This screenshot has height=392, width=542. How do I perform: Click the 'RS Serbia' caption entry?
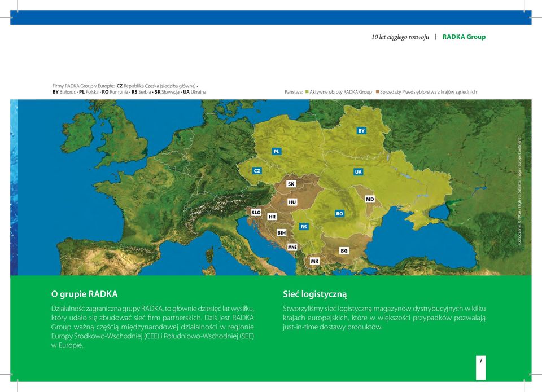click(x=141, y=92)
